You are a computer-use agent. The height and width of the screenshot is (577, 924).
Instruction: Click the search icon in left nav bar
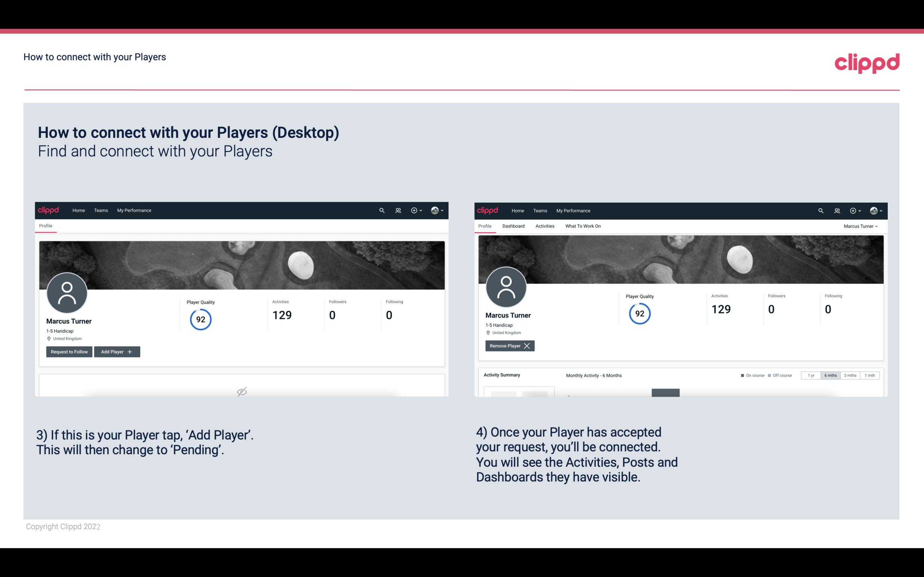pyautogui.click(x=382, y=211)
